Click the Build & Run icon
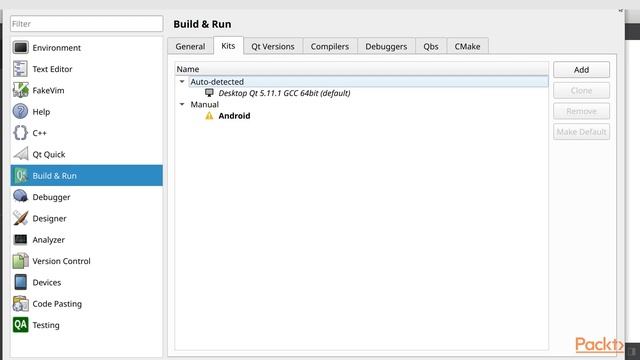This screenshot has height=360, width=640. [x=20, y=176]
